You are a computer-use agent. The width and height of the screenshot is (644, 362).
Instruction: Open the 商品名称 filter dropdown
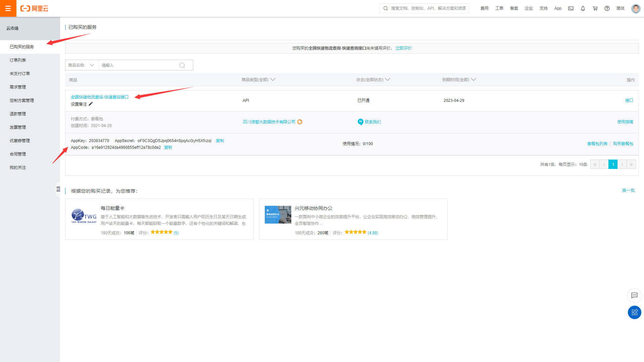point(82,65)
